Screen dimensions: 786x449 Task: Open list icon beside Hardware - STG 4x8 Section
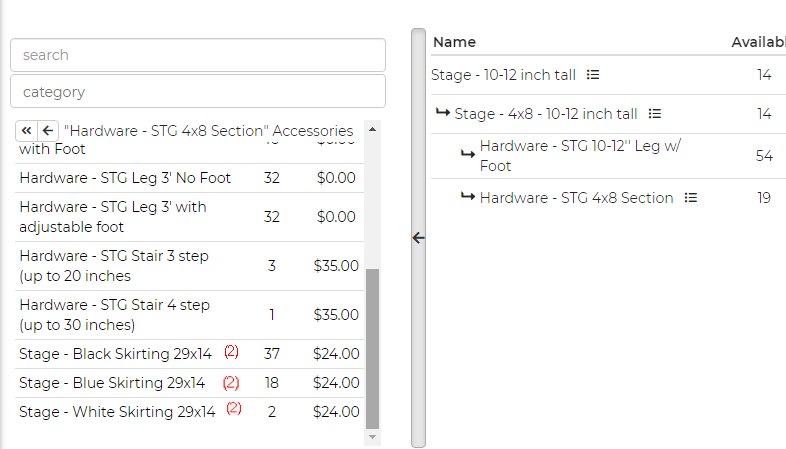click(x=691, y=198)
